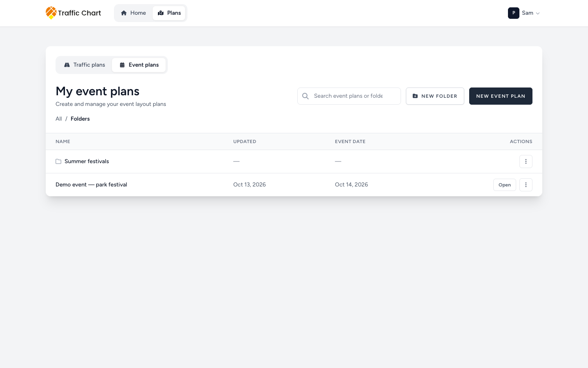The height and width of the screenshot is (368, 588).
Task: Click the New Folder button
Action: 435,96
